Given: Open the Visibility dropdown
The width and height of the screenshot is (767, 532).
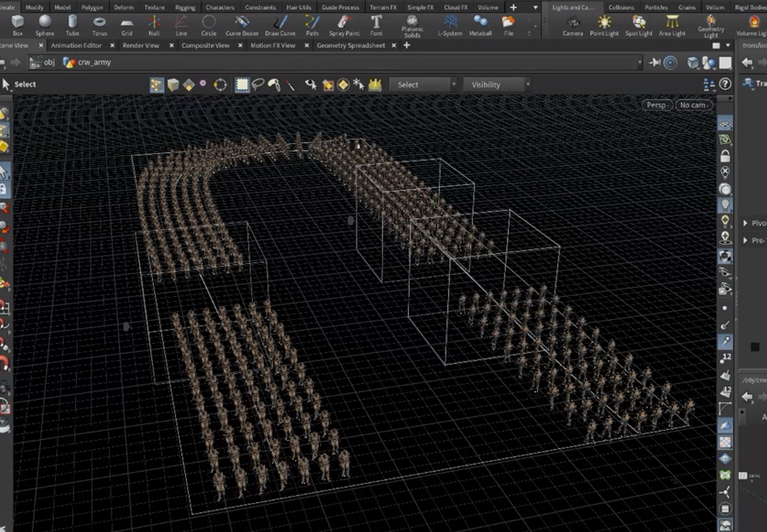Looking at the screenshot, I should click(x=497, y=85).
